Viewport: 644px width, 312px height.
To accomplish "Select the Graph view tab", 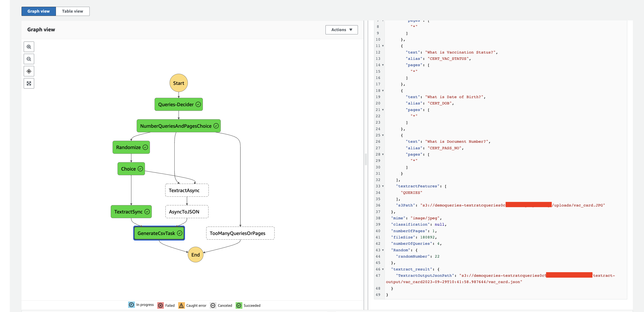I will 39,11.
